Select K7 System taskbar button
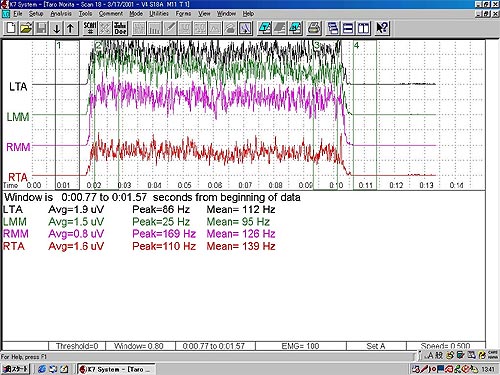This screenshot has height=375, width=500. [116, 369]
